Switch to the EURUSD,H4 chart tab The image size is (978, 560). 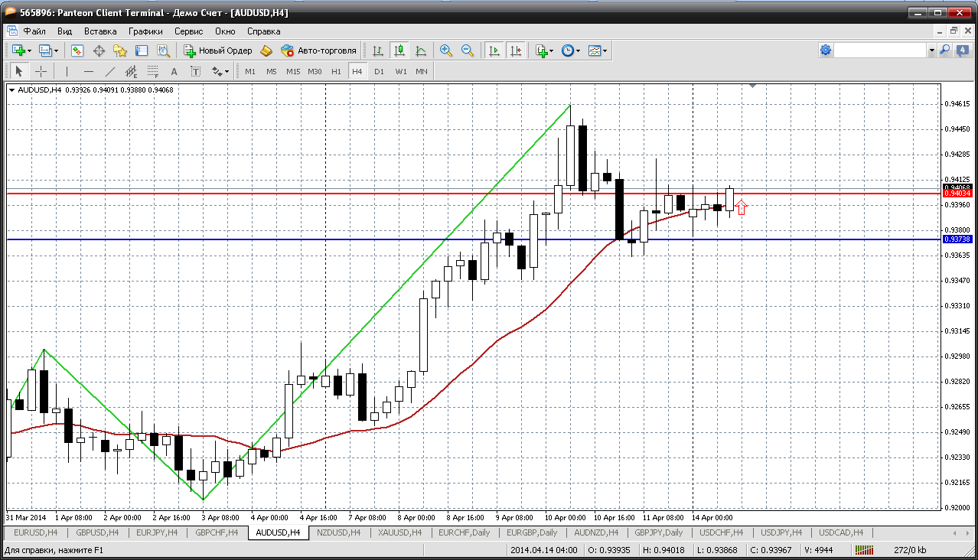coord(36,532)
